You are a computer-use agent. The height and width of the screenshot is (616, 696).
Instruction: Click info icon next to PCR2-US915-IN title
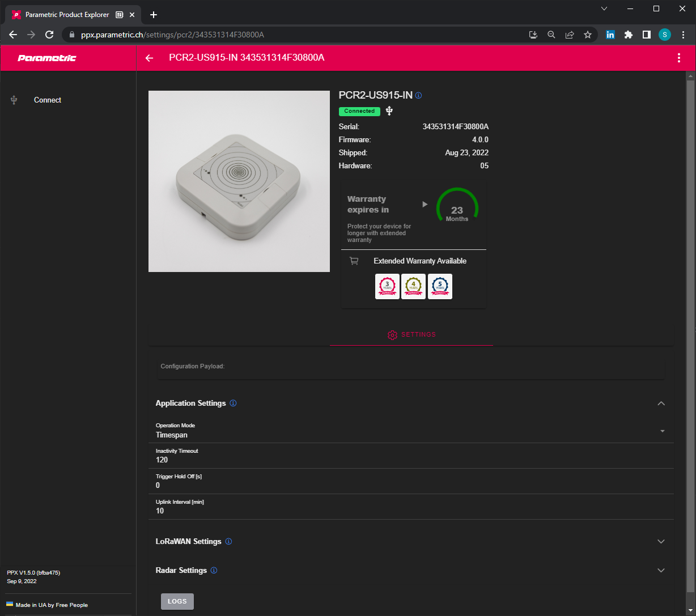click(418, 95)
